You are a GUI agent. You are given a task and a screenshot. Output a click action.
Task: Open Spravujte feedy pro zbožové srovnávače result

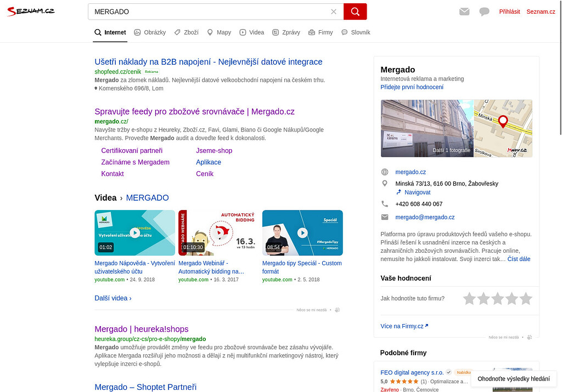(194, 111)
